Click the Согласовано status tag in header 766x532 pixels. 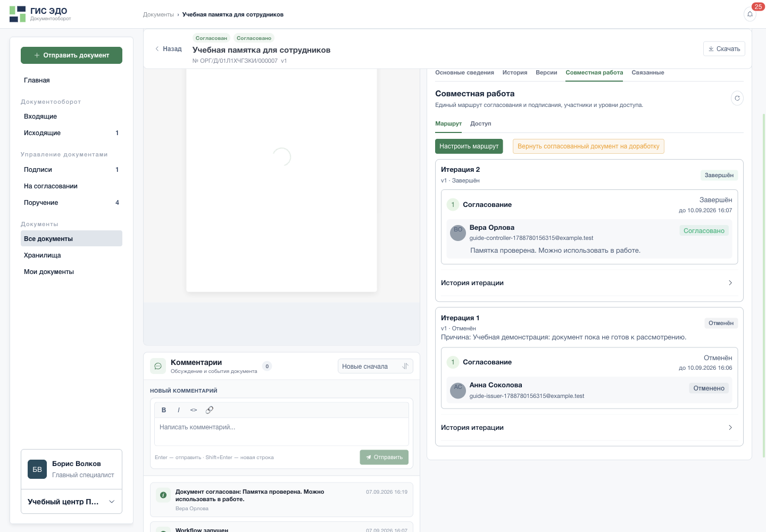(254, 38)
